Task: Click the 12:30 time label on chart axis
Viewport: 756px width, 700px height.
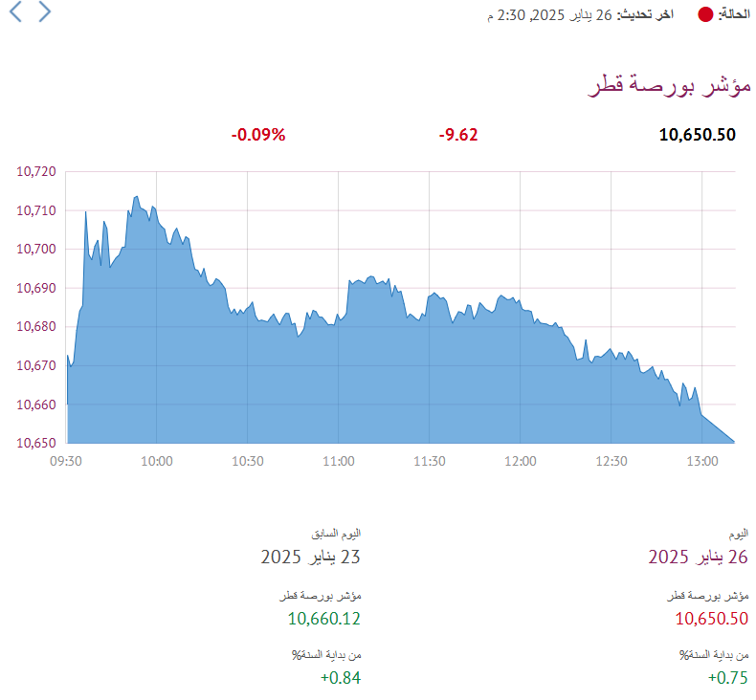Action: pyautogui.click(x=611, y=462)
